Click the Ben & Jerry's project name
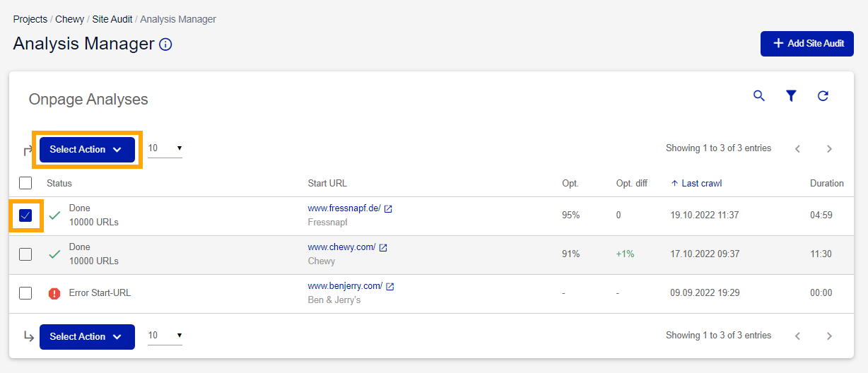This screenshot has height=373, width=868. tap(334, 300)
